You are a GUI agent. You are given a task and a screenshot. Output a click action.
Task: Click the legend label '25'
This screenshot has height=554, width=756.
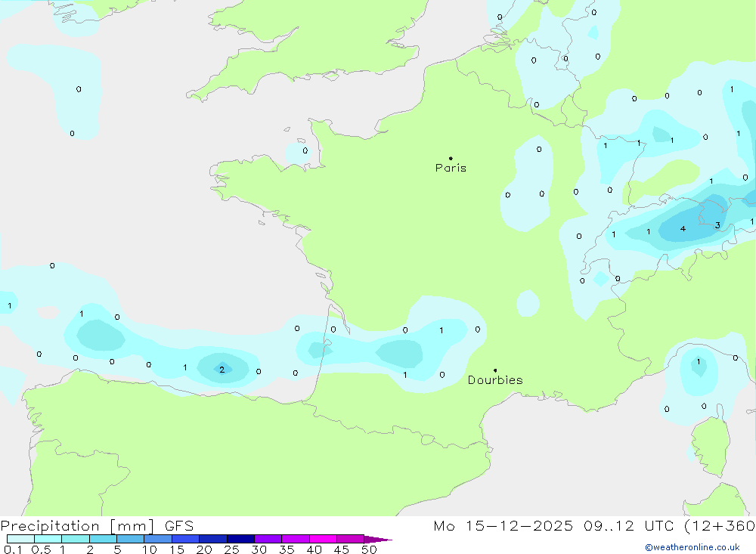232,549
